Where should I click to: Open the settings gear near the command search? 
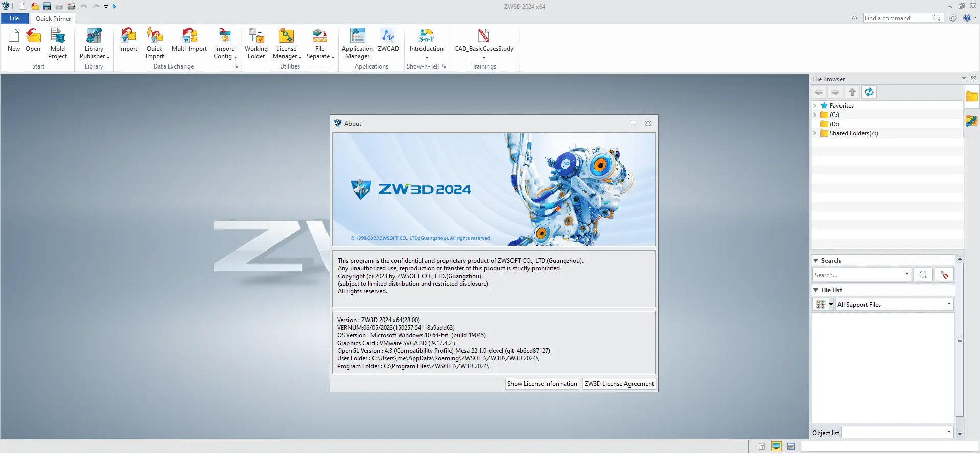(x=953, y=18)
